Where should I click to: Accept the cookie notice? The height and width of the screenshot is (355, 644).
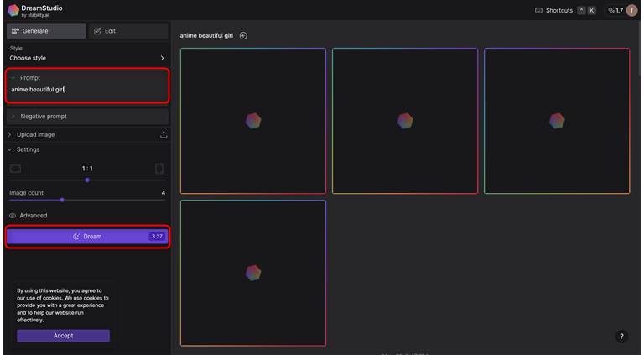[x=63, y=336]
